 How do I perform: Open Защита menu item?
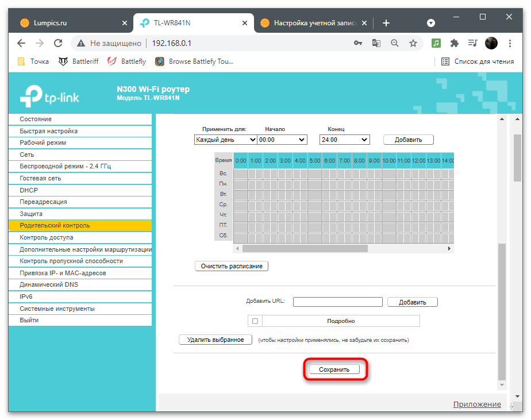tap(80, 214)
